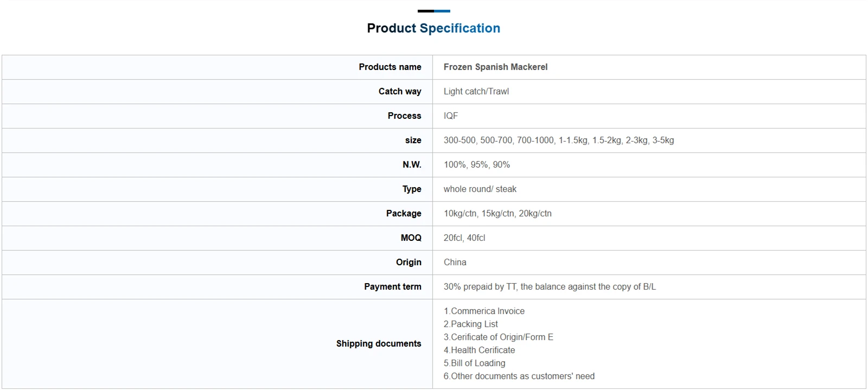Select the "Shipping documents" row label
This screenshot has height=390, width=868.
(379, 343)
